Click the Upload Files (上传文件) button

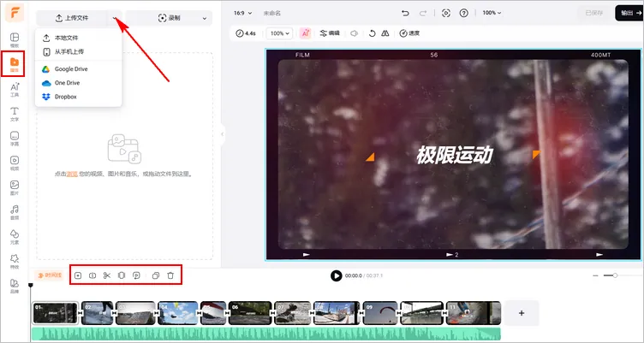tap(72, 18)
